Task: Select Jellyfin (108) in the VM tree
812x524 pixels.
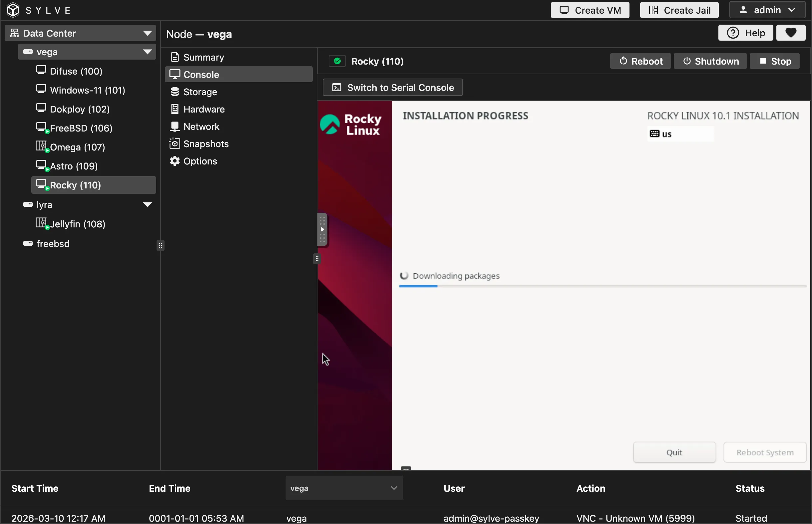Action: 78,224
